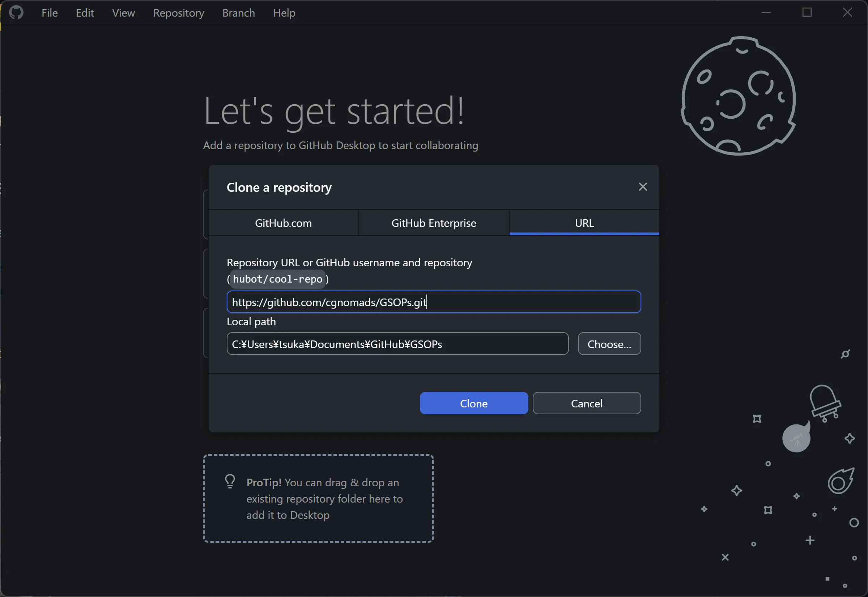Click the GitHub Octocat logo icon
The height and width of the screenshot is (597, 868).
(x=16, y=12)
